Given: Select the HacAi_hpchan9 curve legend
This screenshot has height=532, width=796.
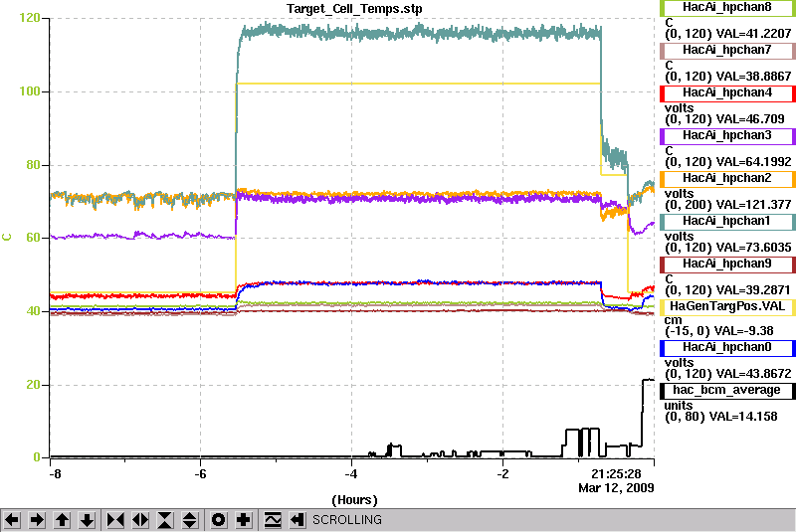Looking at the screenshot, I should coord(727,265).
